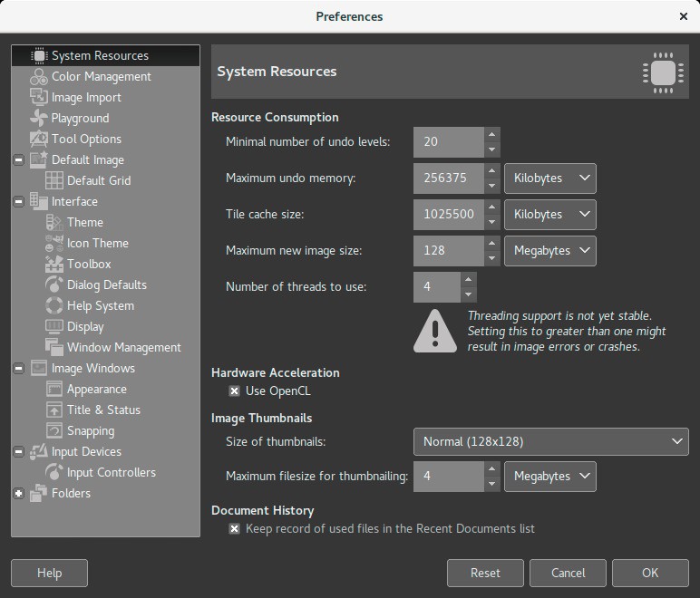The image size is (700, 598).
Task: Open the Appearance preferences page
Action: (x=96, y=390)
